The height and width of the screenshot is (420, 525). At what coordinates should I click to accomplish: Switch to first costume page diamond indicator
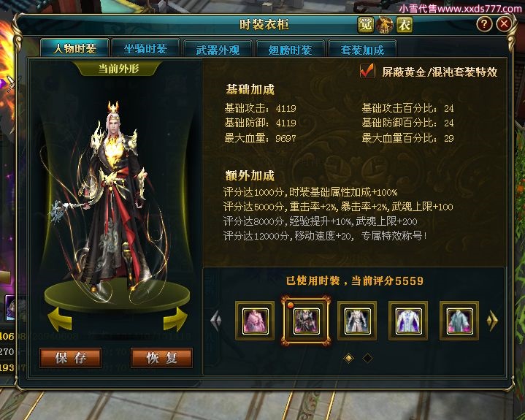click(348, 358)
